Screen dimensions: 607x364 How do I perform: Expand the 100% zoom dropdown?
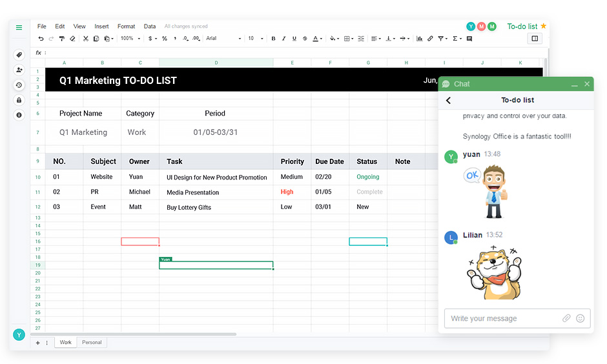(x=130, y=39)
